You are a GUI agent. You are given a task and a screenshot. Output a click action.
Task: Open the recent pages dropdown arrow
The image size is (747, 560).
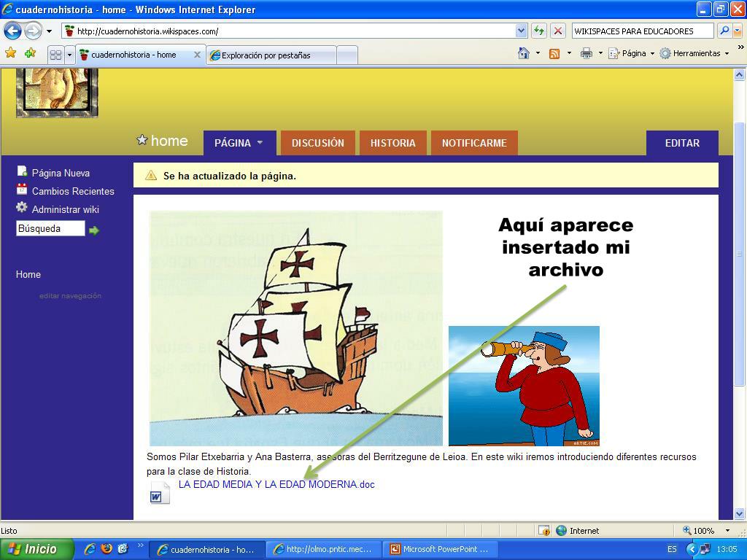click(x=49, y=31)
